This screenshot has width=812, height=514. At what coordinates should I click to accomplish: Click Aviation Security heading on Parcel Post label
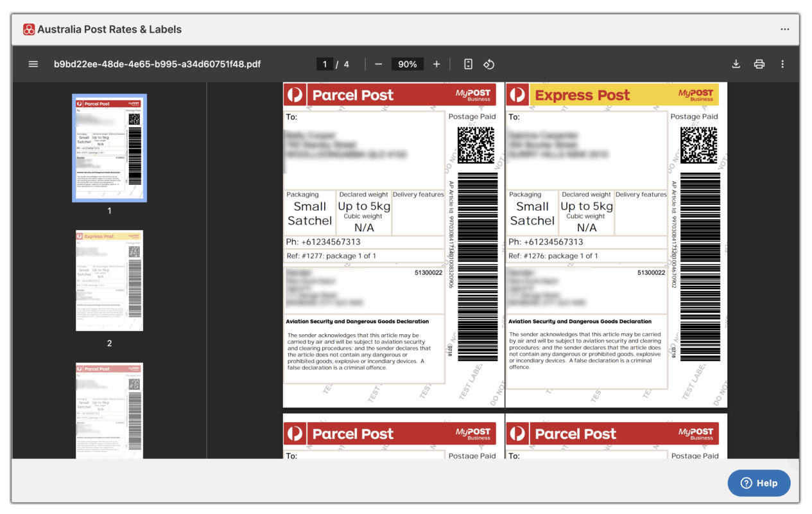pos(357,321)
